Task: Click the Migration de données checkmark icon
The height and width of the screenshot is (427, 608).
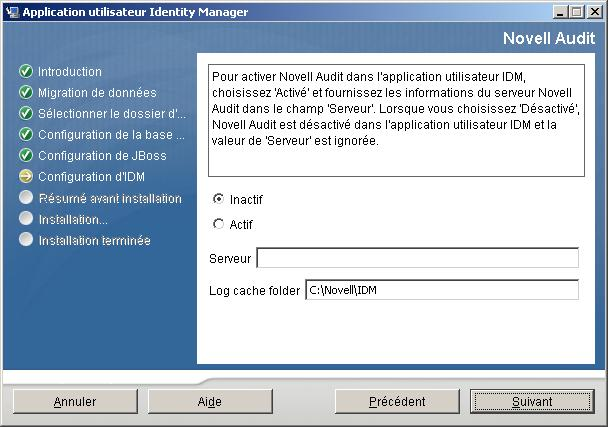Action: 26,92
